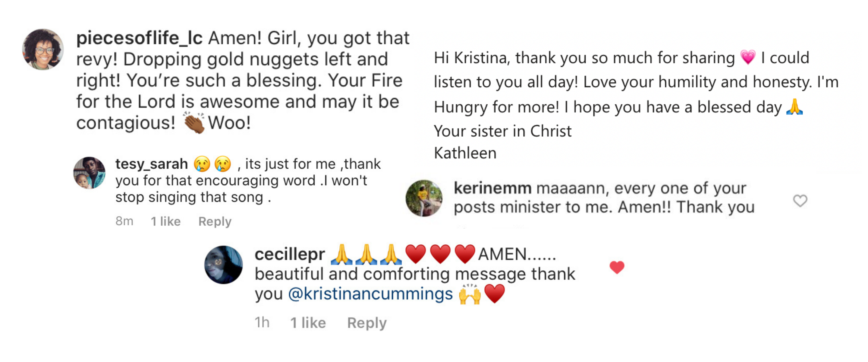Screen dimensions: 868x362
Task: Click the clapping hands emoji before Woo!
Action: click(x=194, y=123)
